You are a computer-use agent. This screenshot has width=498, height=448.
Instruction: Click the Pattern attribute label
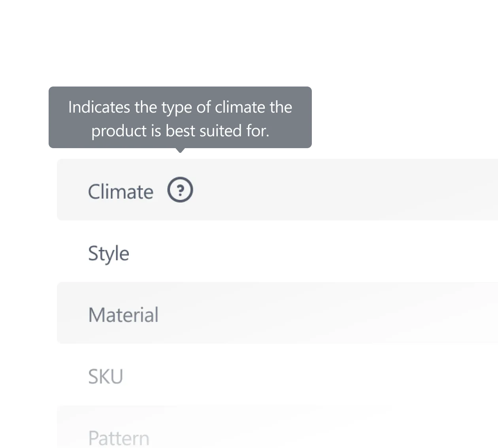click(119, 438)
